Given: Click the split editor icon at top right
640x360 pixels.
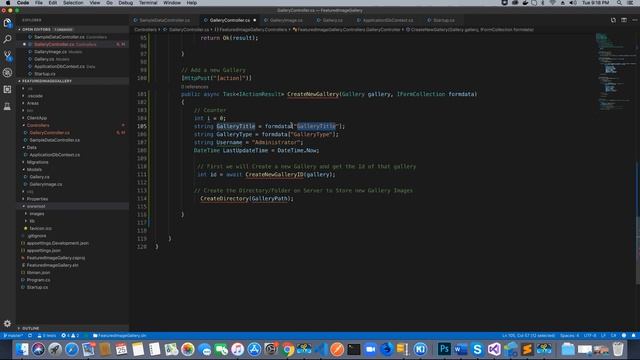Looking at the screenshot, I should (624, 20).
